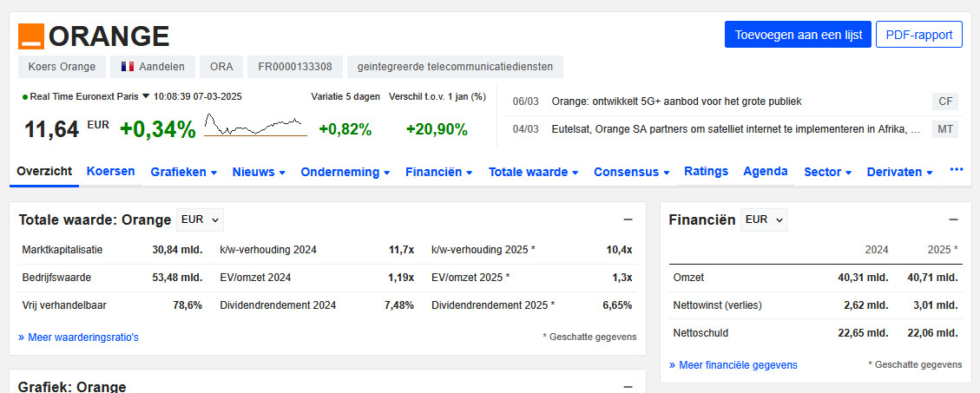Click the FR0000133308 ISIN tag

[295, 67]
